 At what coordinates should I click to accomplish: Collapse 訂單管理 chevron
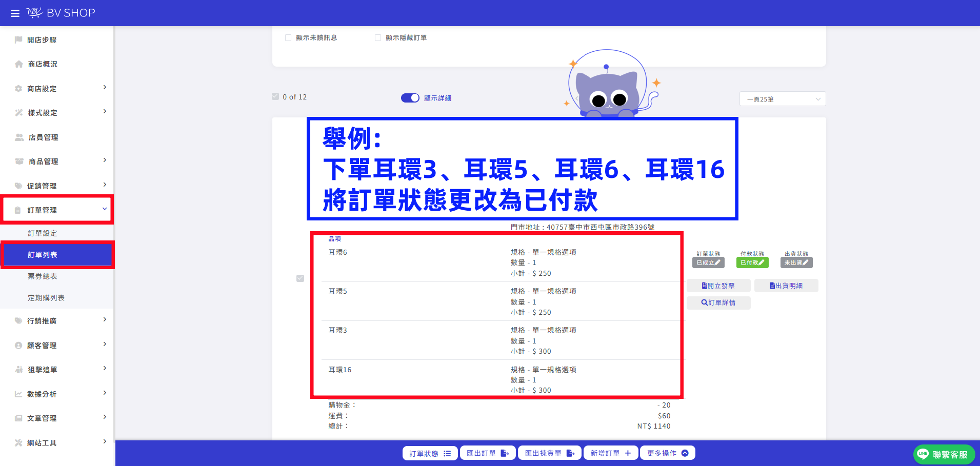pos(105,209)
